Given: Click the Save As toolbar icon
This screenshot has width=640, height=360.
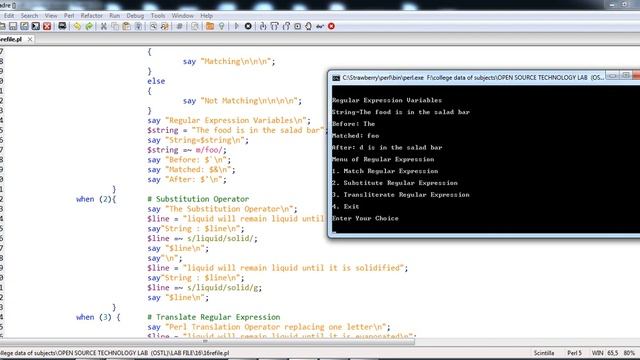Looking at the screenshot, I should (24, 26).
